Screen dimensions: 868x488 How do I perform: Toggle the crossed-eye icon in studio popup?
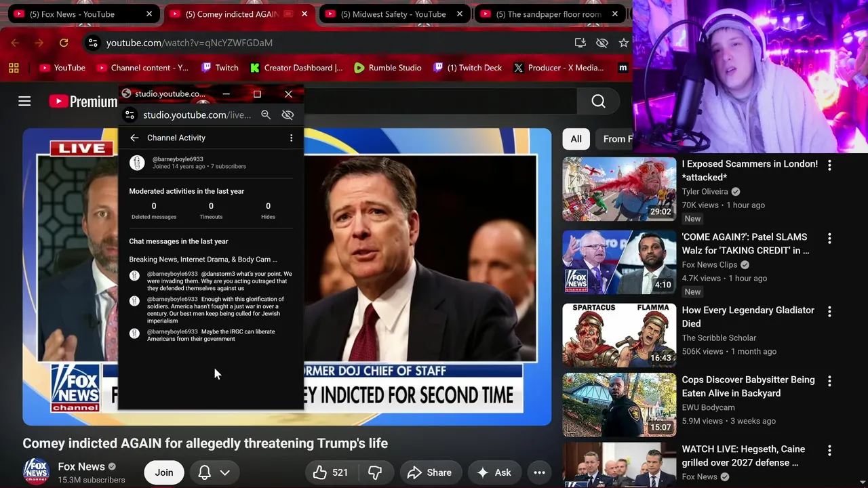(x=288, y=115)
